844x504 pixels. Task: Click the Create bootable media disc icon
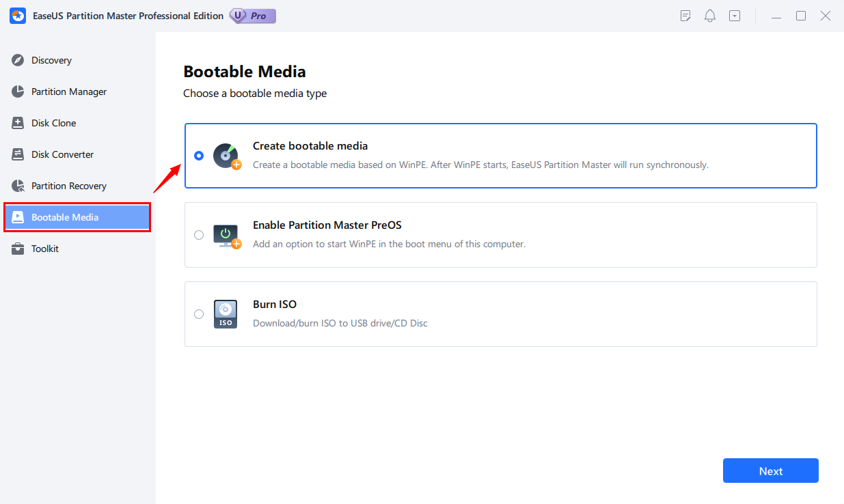[226, 156]
